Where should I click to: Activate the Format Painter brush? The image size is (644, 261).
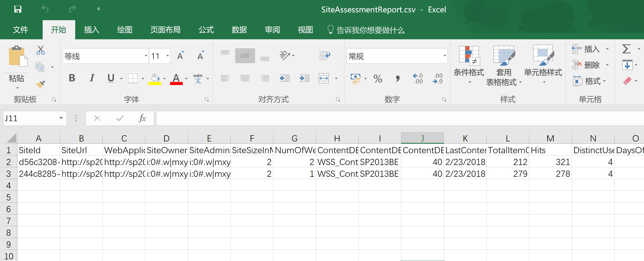click(x=41, y=84)
